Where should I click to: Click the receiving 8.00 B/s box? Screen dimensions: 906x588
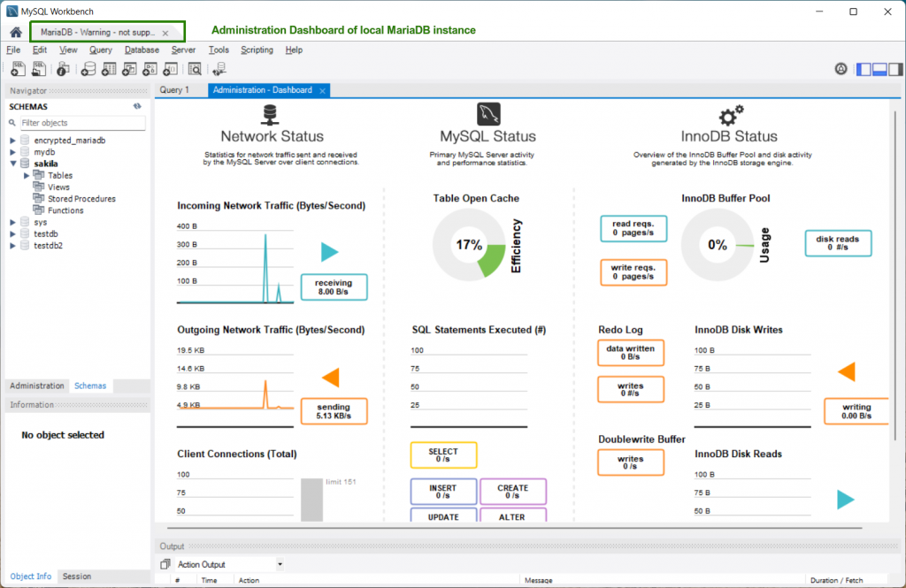334,287
